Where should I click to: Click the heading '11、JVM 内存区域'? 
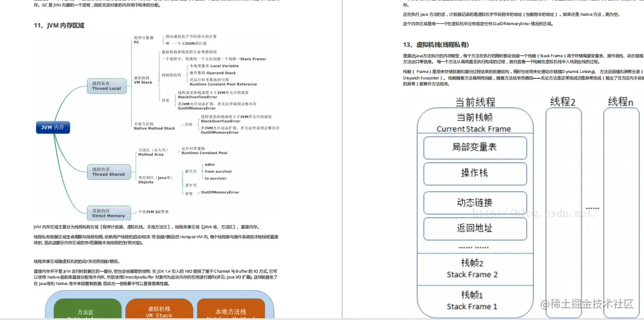[59, 26]
